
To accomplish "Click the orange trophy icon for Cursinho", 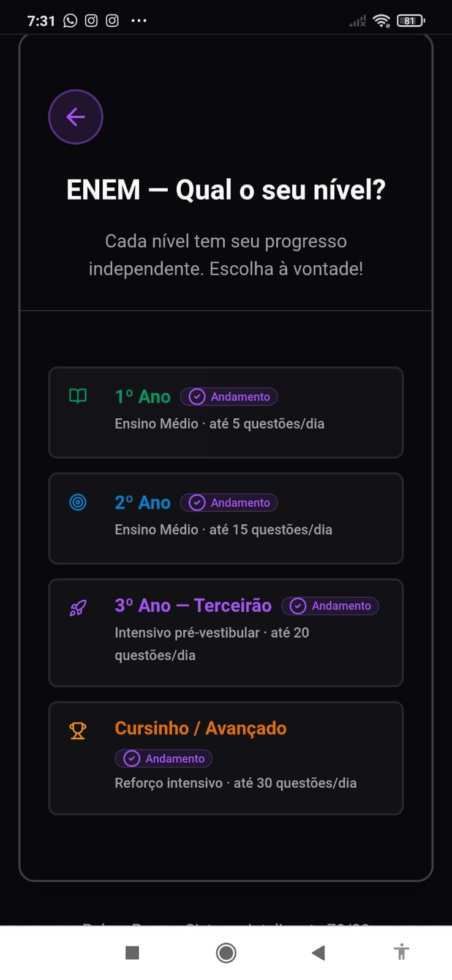I will pos(78,730).
